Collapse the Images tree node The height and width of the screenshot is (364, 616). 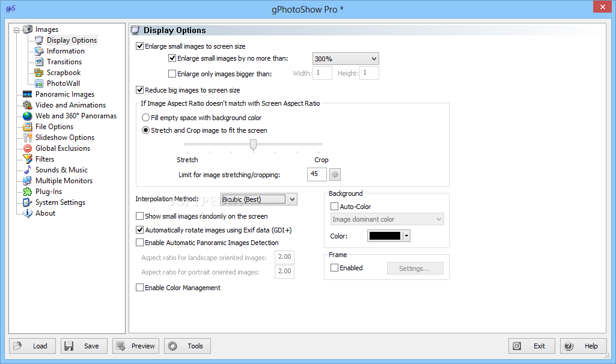[16, 30]
